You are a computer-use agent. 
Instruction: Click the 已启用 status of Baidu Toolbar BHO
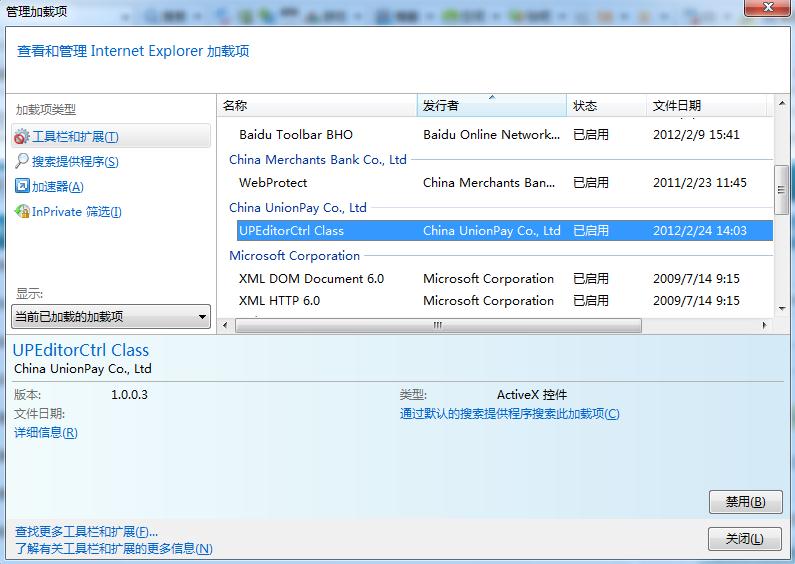[591, 134]
